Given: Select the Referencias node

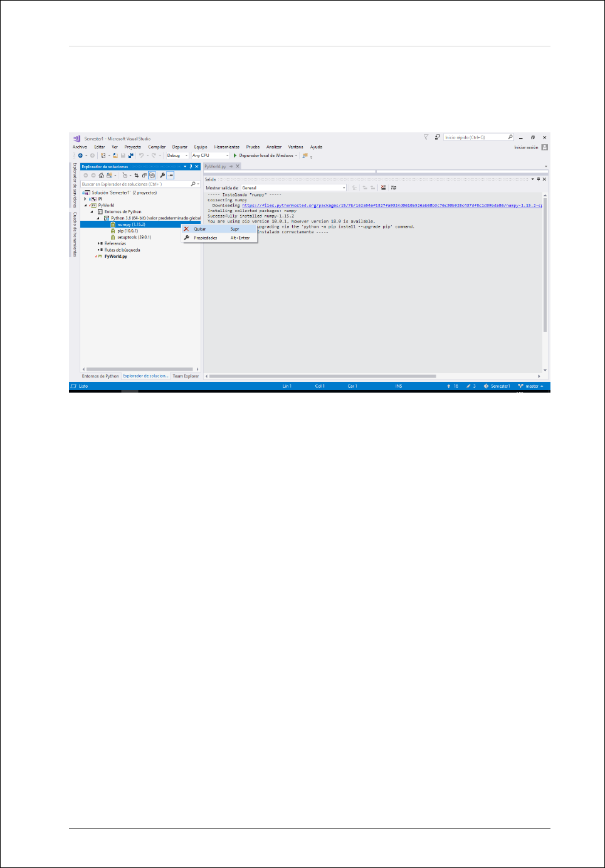Looking at the screenshot, I should [x=115, y=243].
